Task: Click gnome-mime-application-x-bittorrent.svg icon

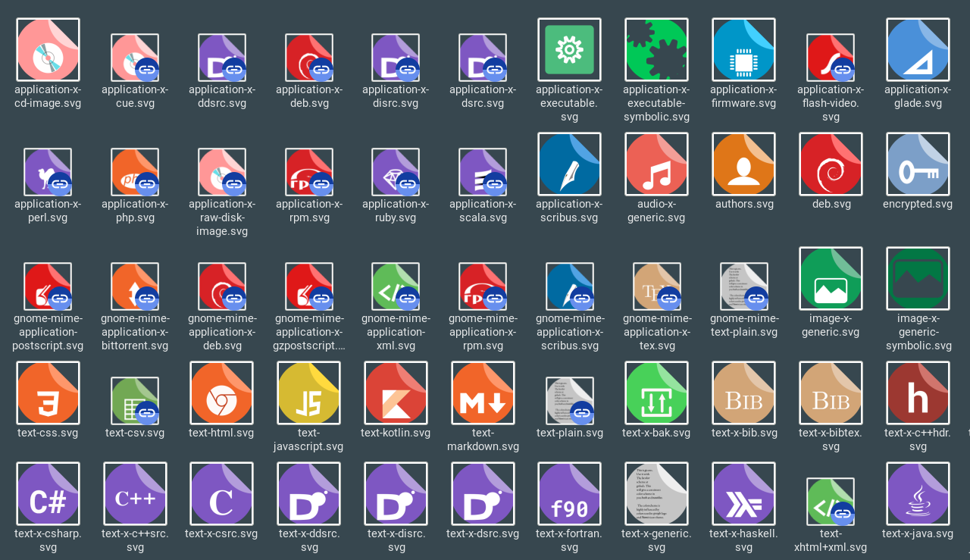Action: pyautogui.click(x=135, y=286)
